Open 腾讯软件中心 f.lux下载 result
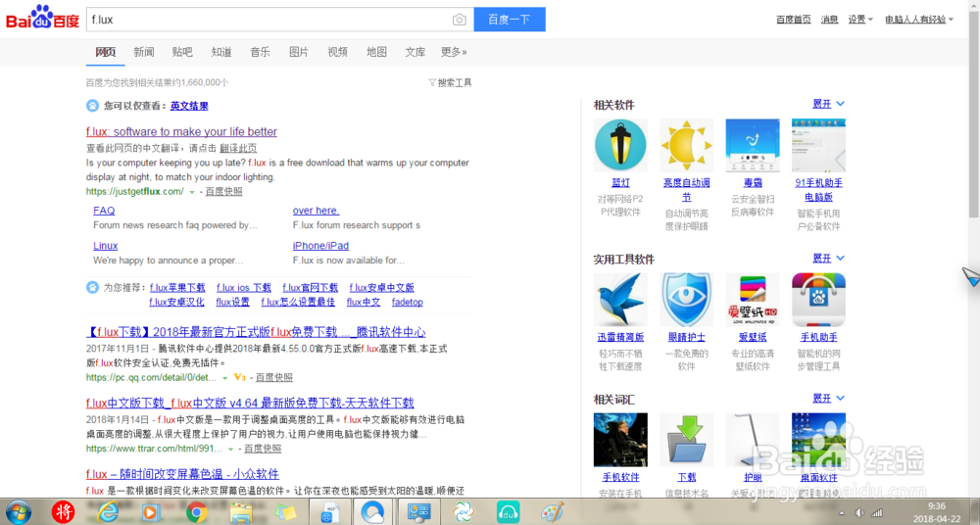Image resolution: width=980 pixels, height=525 pixels. [256, 332]
